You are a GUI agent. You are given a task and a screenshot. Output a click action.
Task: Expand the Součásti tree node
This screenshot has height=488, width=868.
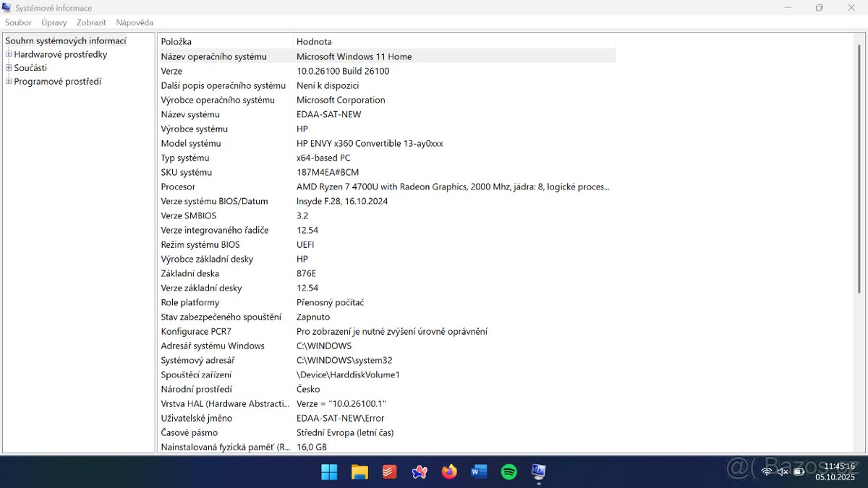coord(9,67)
